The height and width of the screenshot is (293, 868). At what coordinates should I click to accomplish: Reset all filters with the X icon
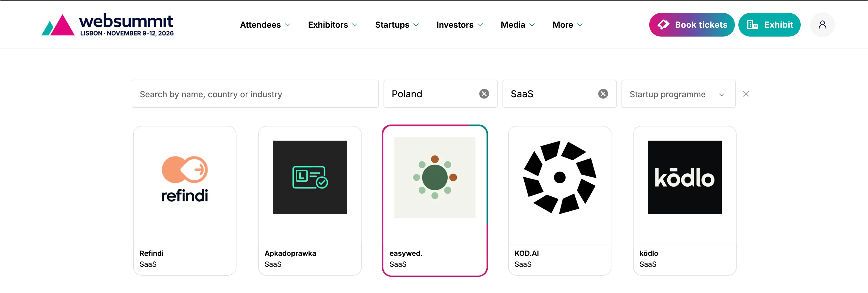(746, 94)
